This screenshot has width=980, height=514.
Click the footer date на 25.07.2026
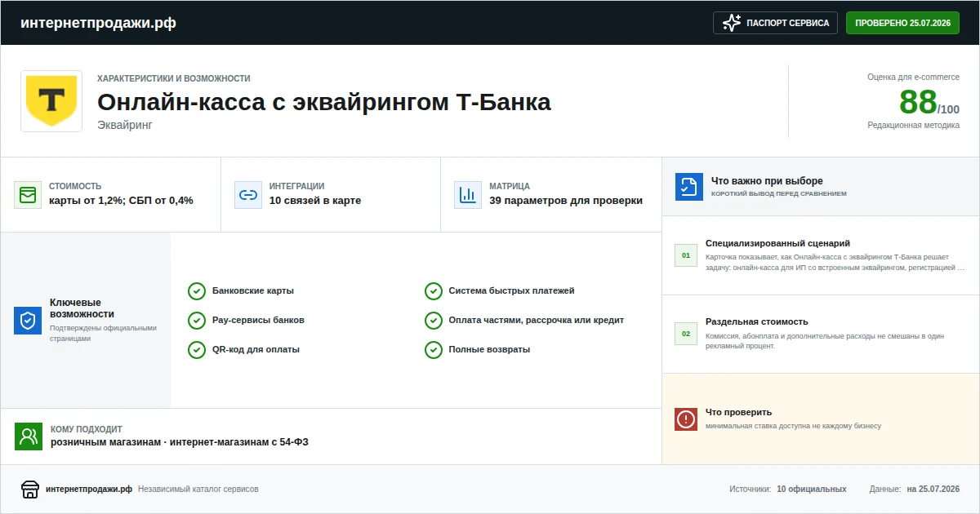[x=933, y=490]
